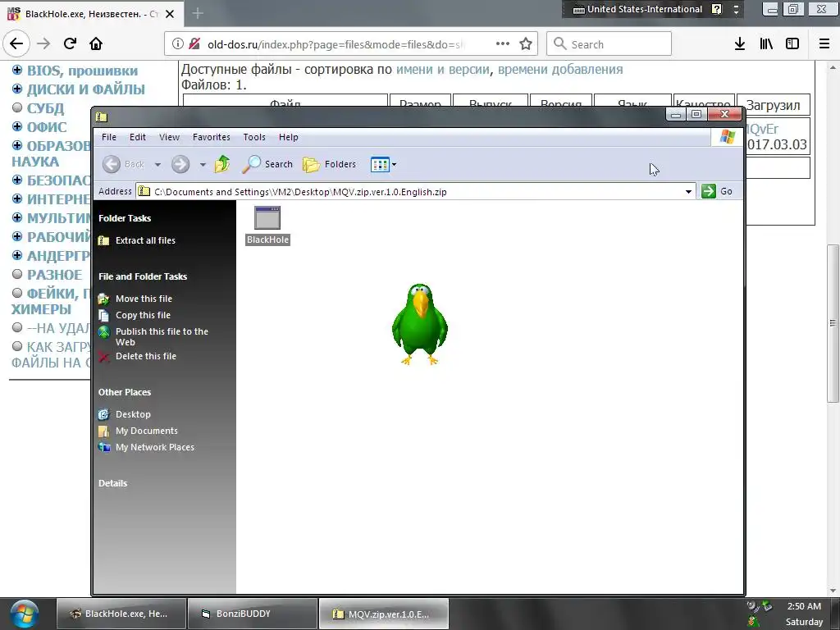The height and width of the screenshot is (630, 840).
Task: Open the browser Downloads arrow
Action: (x=740, y=44)
